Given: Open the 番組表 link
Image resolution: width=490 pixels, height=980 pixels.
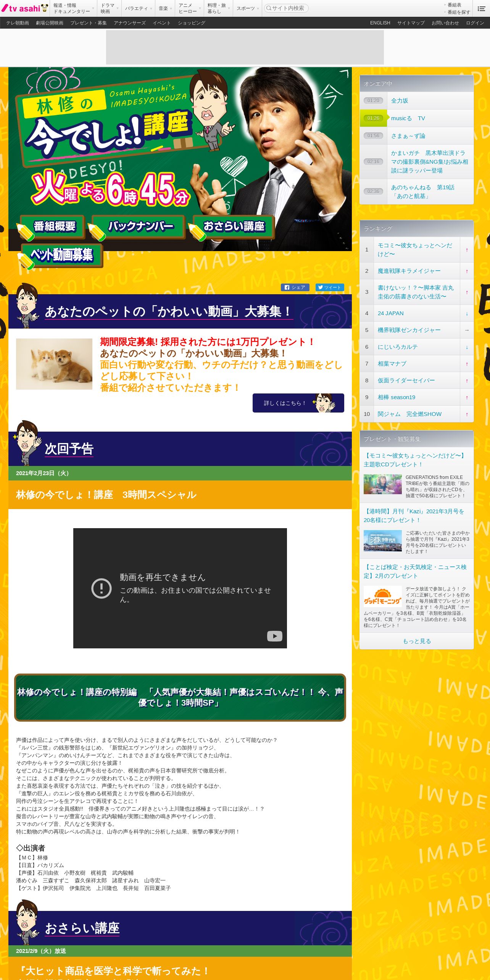Looking at the screenshot, I should click(x=454, y=5).
